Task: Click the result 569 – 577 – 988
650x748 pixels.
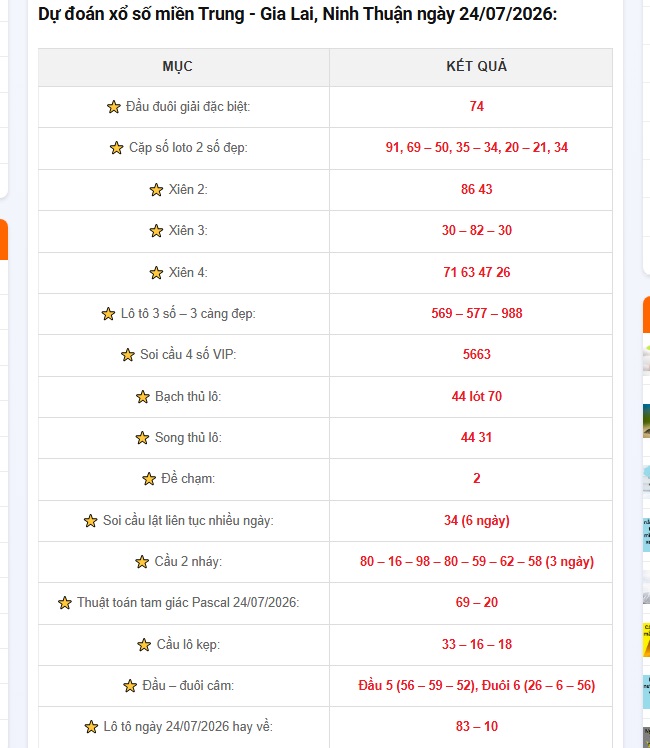Action: tap(476, 313)
